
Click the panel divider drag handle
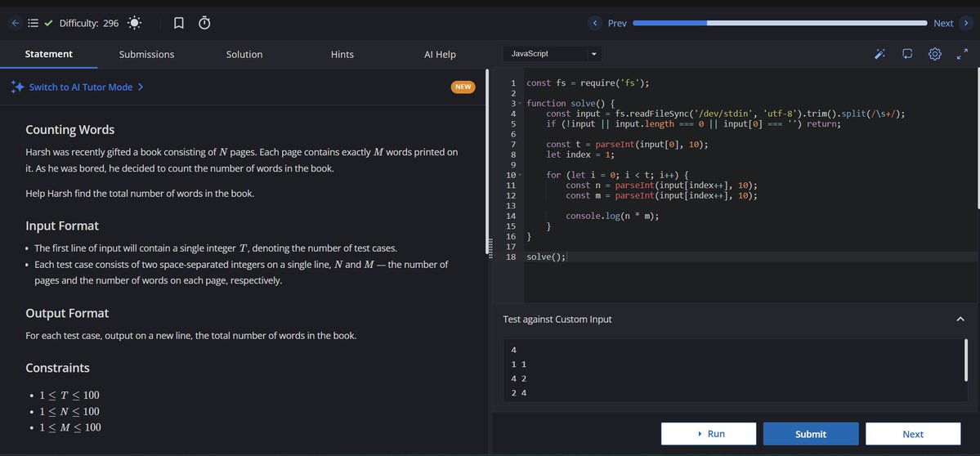pos(490,248)
